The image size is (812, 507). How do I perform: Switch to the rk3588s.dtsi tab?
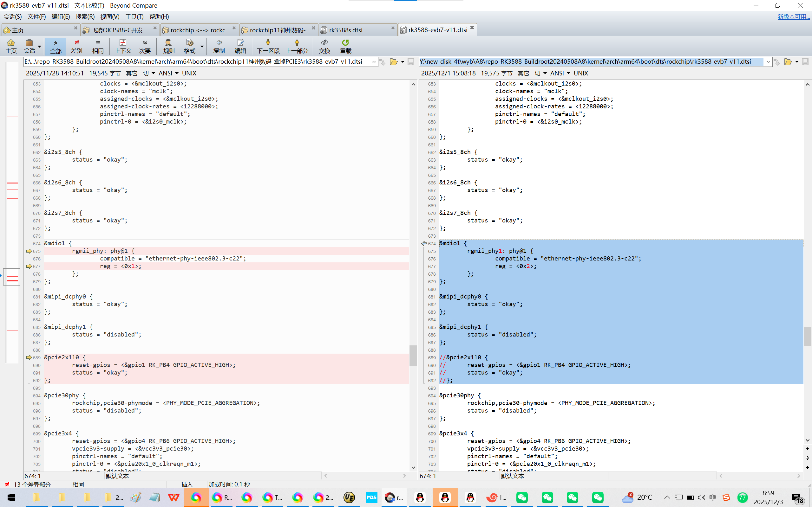(346, 30)
